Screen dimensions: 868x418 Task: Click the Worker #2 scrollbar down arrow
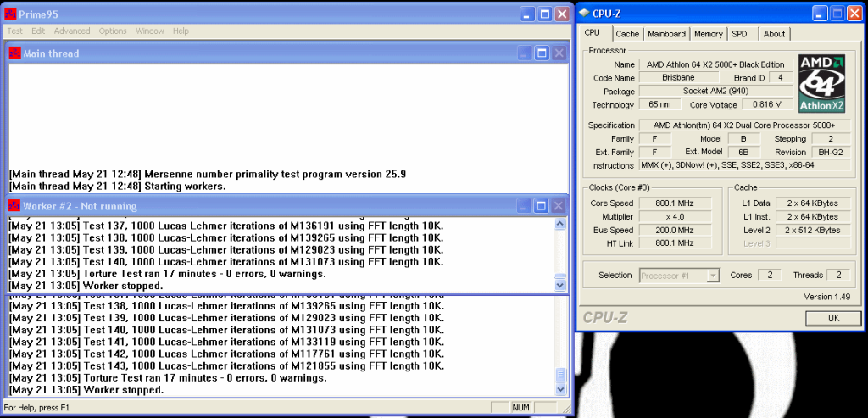coord(559,285)
